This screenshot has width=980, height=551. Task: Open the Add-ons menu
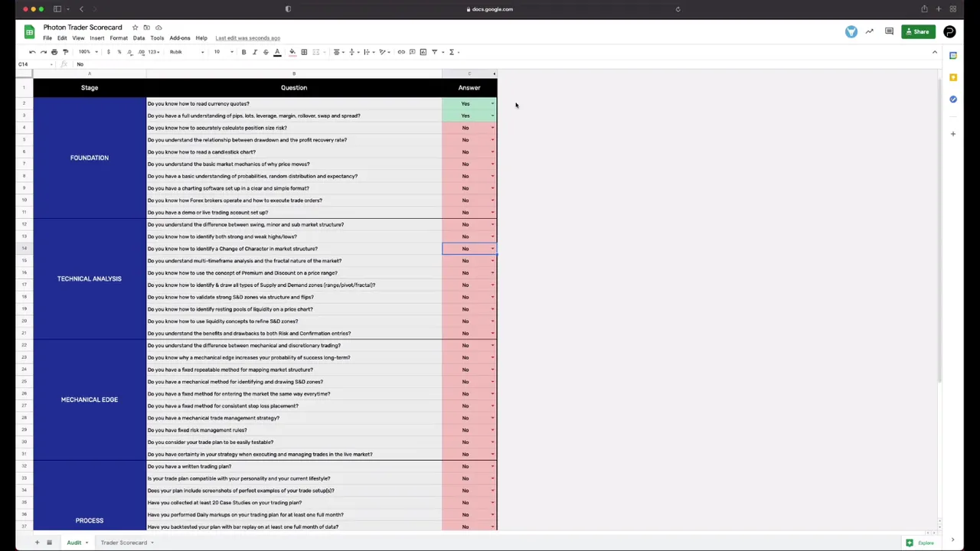[180, 38]
